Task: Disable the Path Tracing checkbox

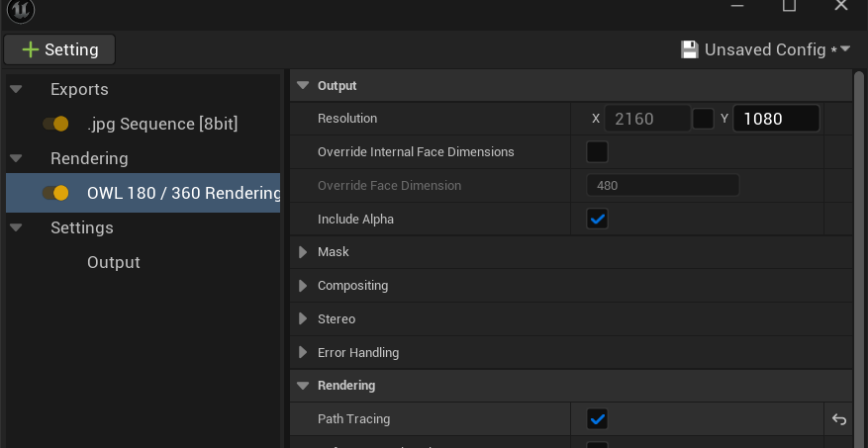Action: pyautogui.click(x=597, y=419)
